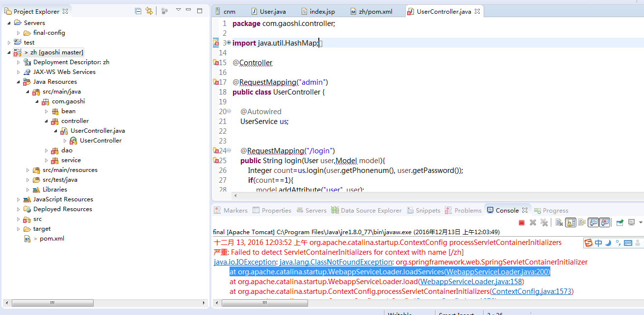The height and width of the screenshot is (315, 644).
Task: Expand the Deployed Resources node
Action: coord(19,209)
